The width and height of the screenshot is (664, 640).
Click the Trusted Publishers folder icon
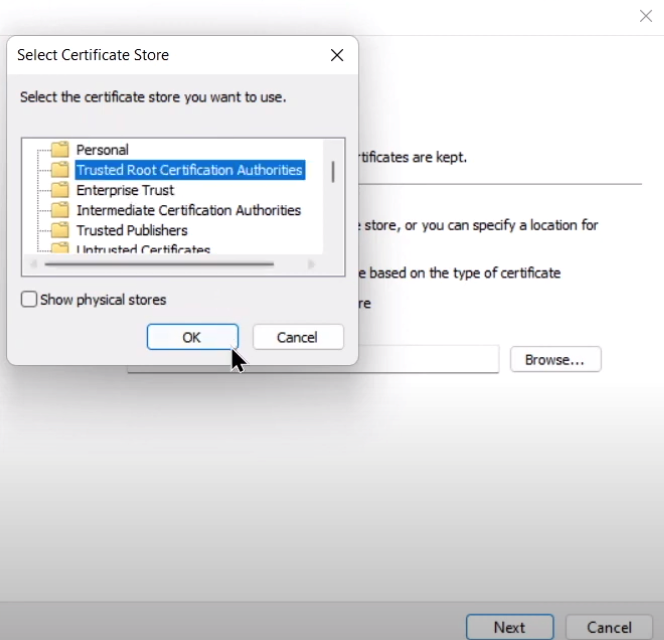60,230
